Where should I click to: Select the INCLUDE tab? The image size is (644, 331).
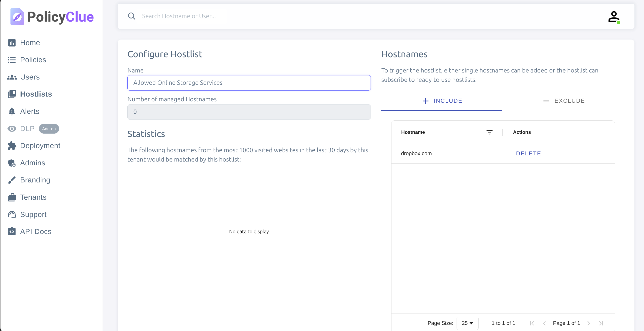point(442,101)
